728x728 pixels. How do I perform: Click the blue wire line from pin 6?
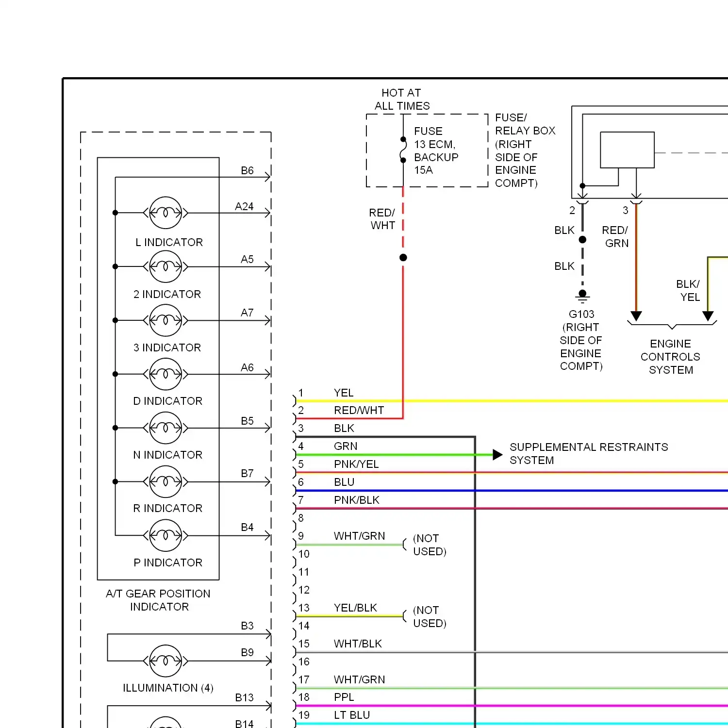point(512,491)
